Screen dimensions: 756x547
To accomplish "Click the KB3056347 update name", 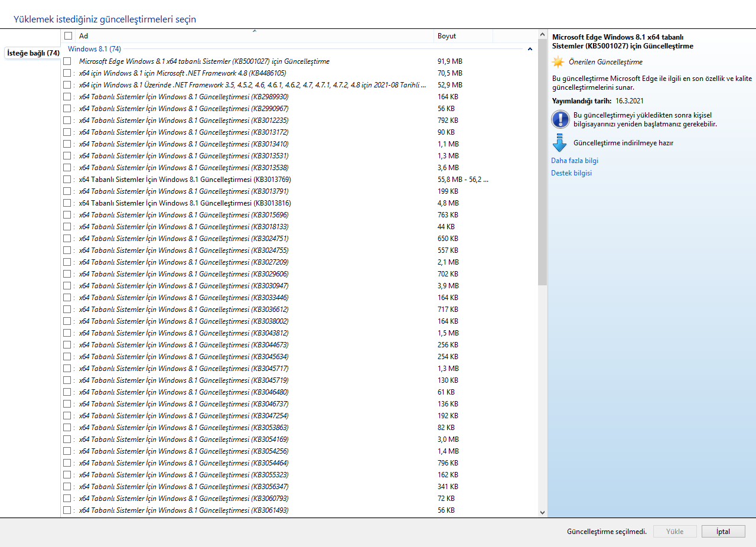I will 184,487.
